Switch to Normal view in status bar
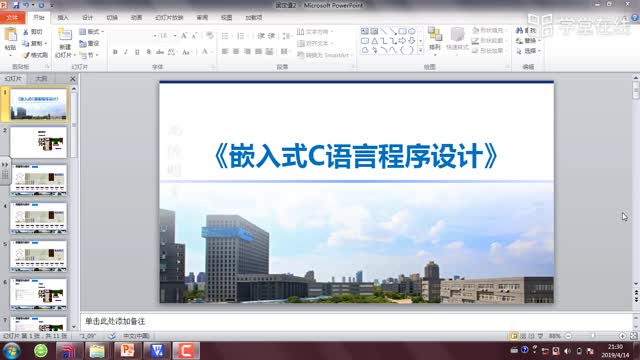This screenshot has height=360, width=640. click(514, 336)
